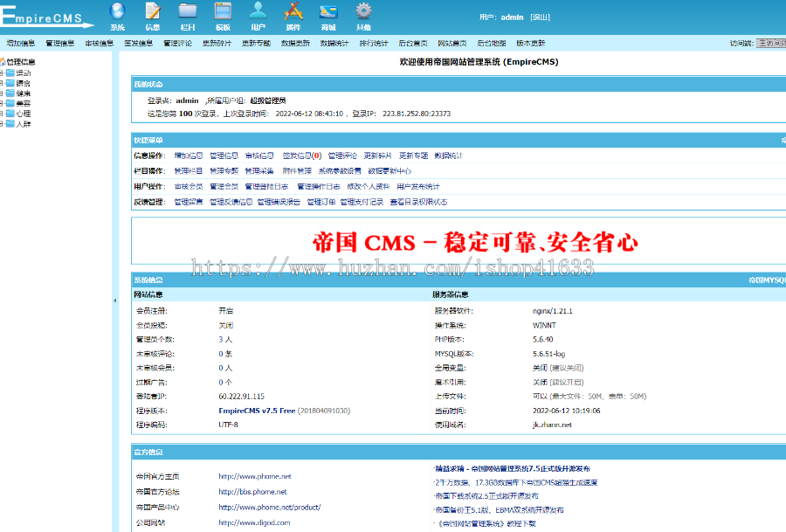Open the 系统 (System) globe icon
786x532 pixels.
pos(117,11)
